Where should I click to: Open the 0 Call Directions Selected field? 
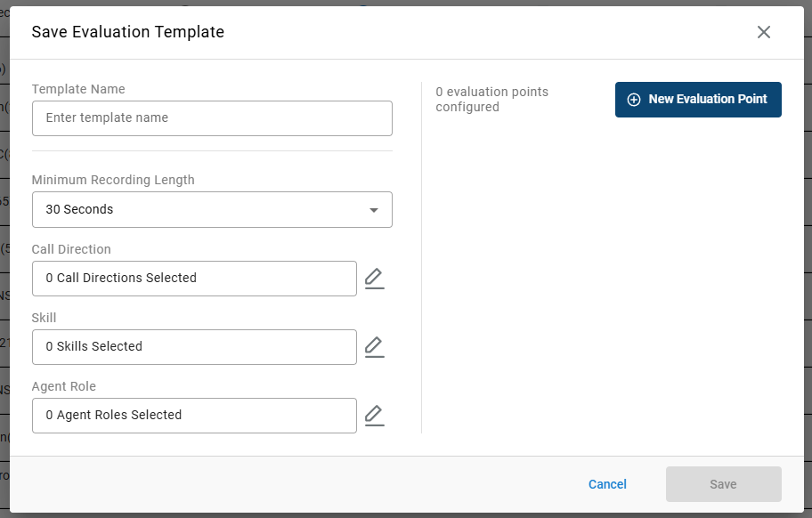[x=194, y=279]
